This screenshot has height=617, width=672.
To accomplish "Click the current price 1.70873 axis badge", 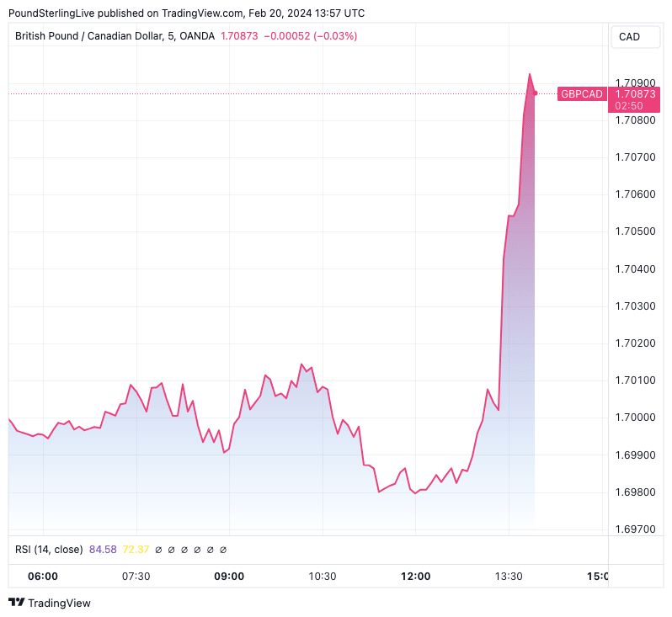I will 636,94.
